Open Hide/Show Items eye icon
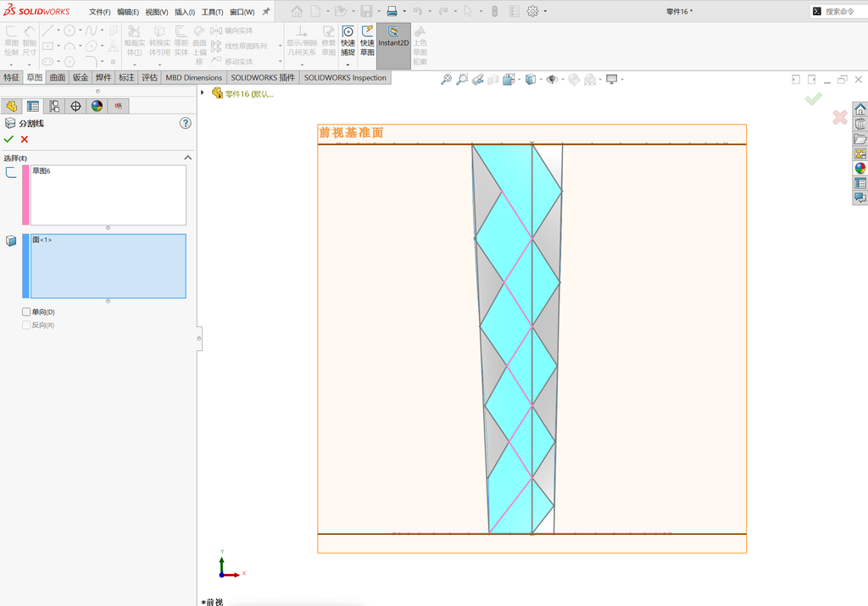Viewport: 868px width, 606px height. coord(552,80)
